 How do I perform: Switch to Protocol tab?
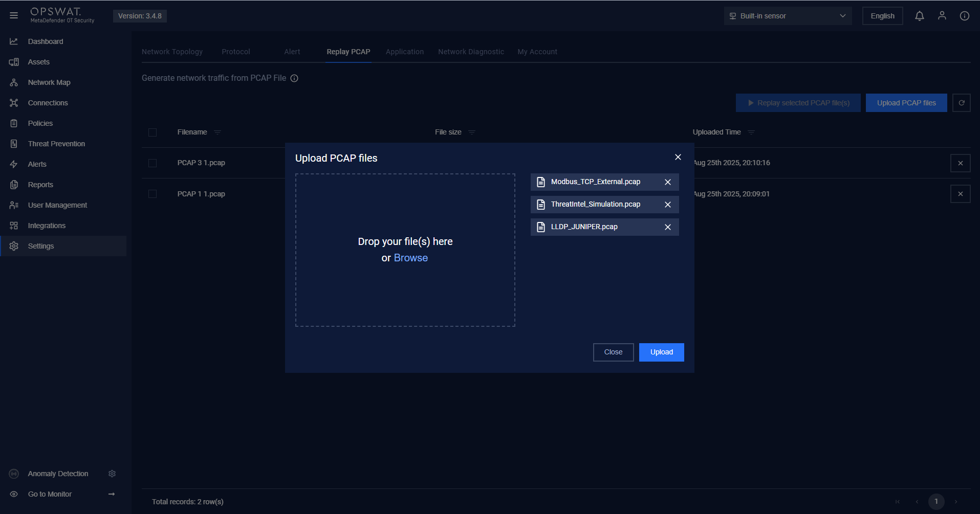[236, 52]
